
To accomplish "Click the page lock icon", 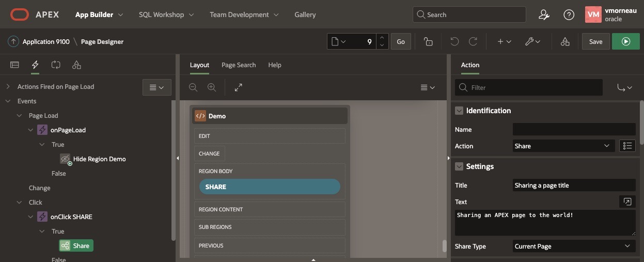I will [x=428, y=42].
